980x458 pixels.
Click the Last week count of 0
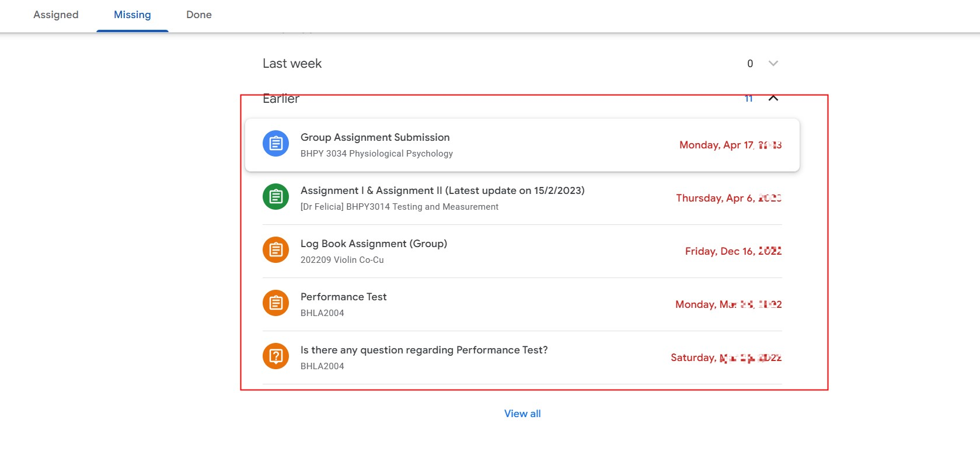coord(750,63)
